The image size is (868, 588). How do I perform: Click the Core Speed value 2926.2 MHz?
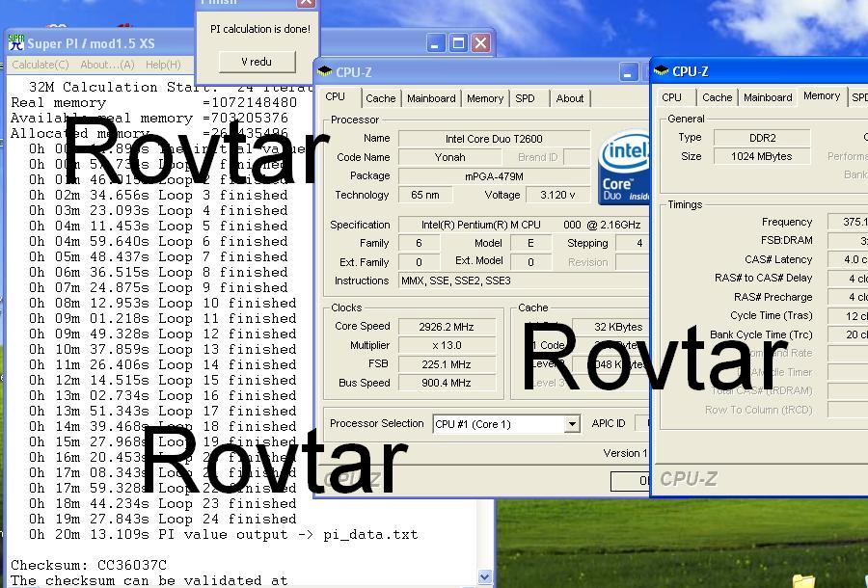pos(447,327)
